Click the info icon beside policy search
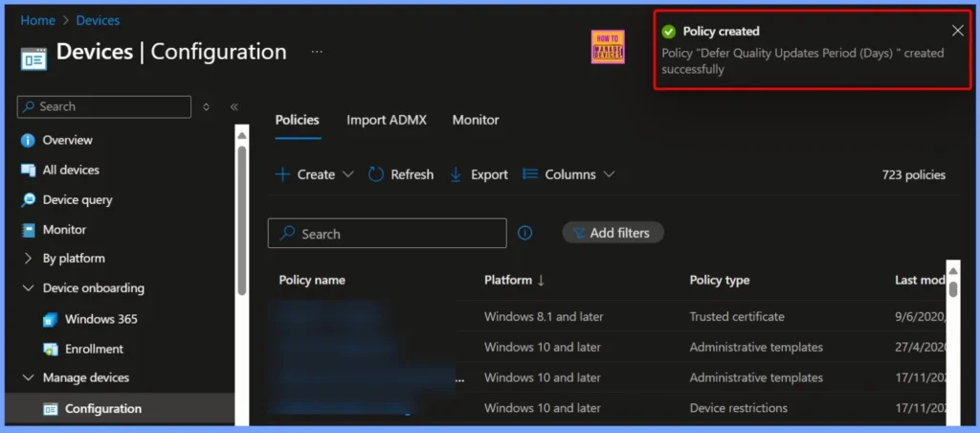 tap(524, 233)
